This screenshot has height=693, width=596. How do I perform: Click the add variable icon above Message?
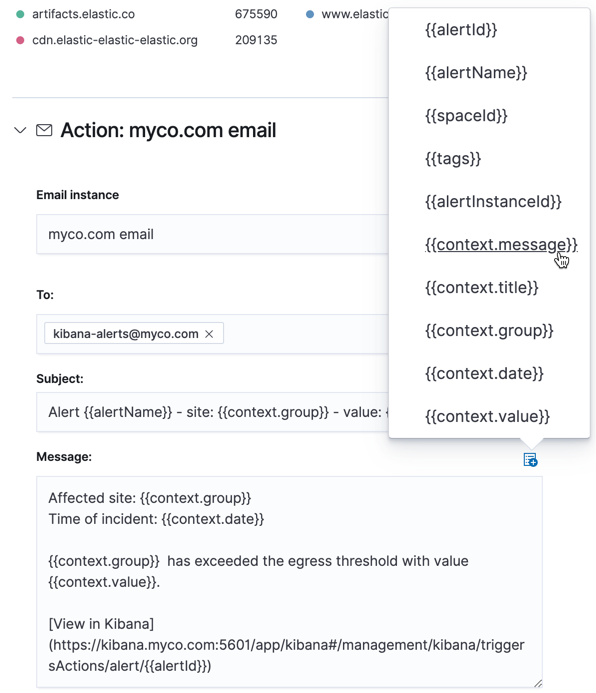coord(530,460)
